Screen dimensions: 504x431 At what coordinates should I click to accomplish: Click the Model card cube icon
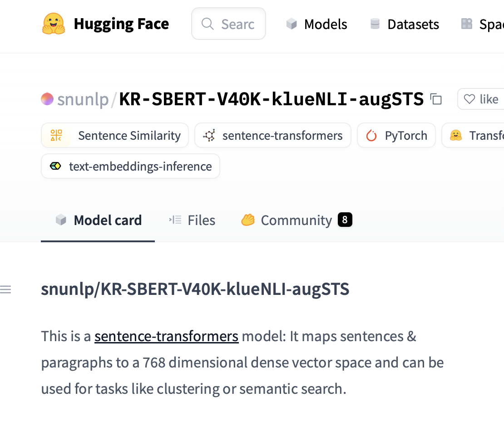point(61,220)
